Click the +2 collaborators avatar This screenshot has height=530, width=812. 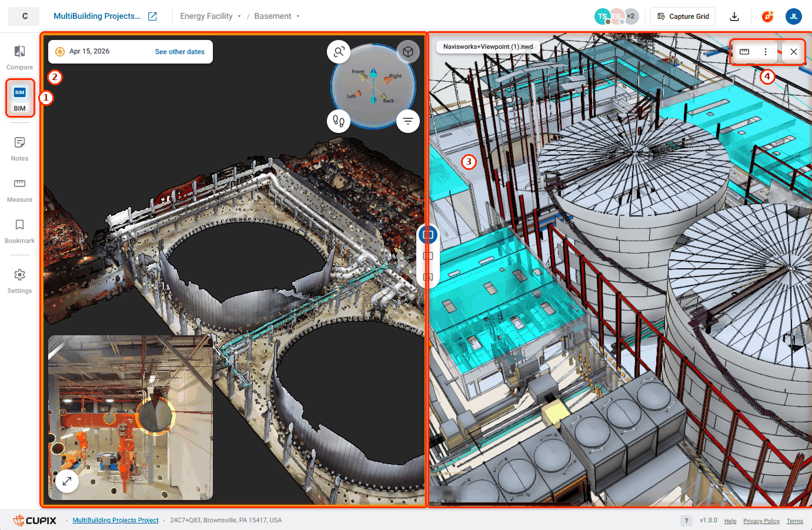(631, 16)
